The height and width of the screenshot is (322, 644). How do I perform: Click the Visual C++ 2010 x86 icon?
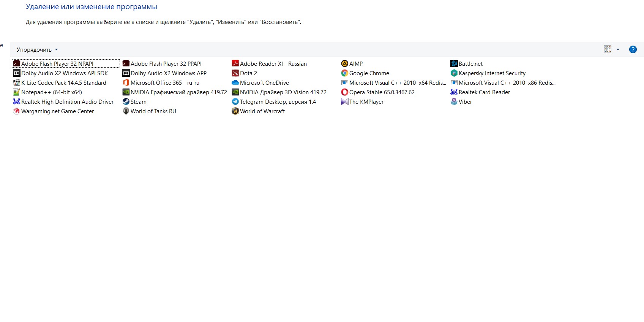point(454,82)
